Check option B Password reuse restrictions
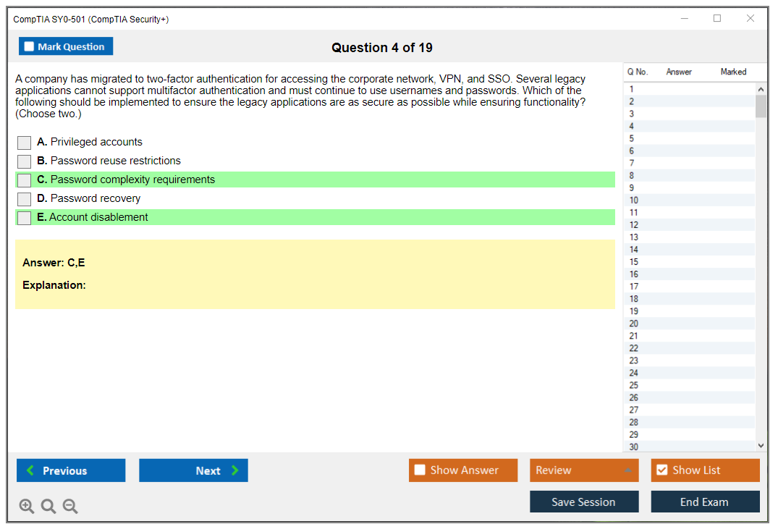Image resolution: width=778 pixels, height=532 pixels. (24, 161)
